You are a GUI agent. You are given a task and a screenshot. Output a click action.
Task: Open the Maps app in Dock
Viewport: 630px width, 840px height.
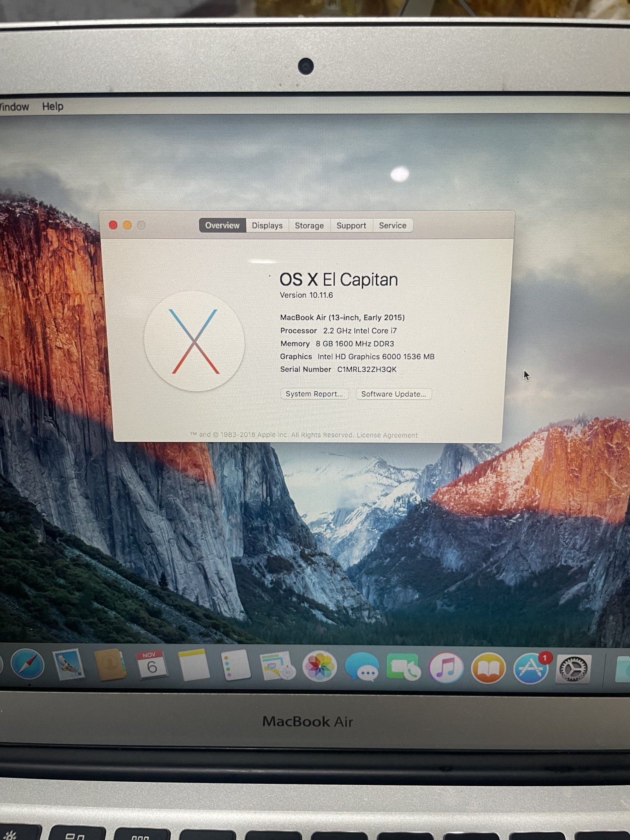277,666
